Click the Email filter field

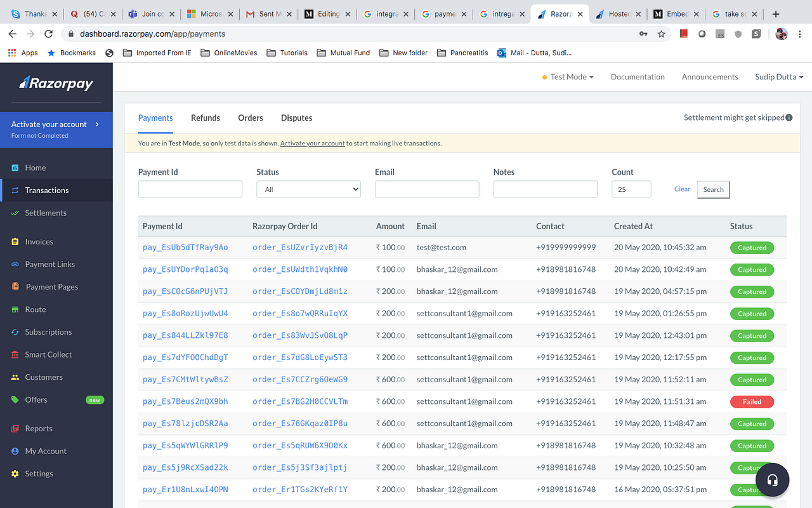click(x=427, y=189)
